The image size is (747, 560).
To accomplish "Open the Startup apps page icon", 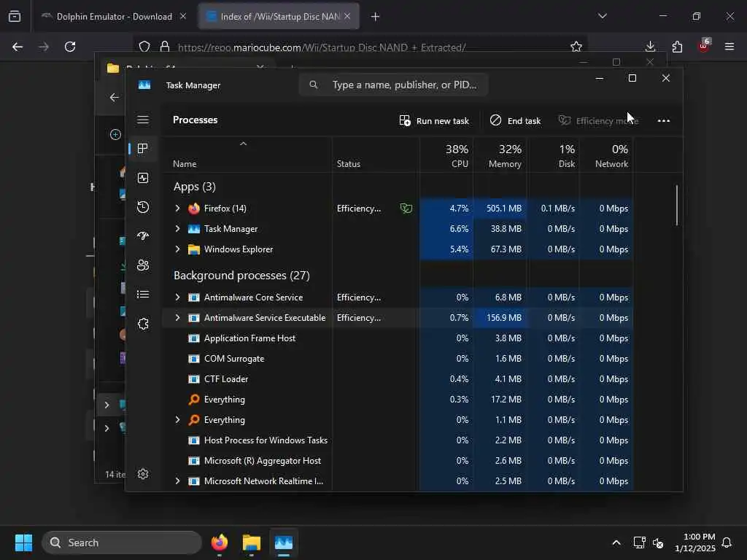I will [x=143, y=236].
